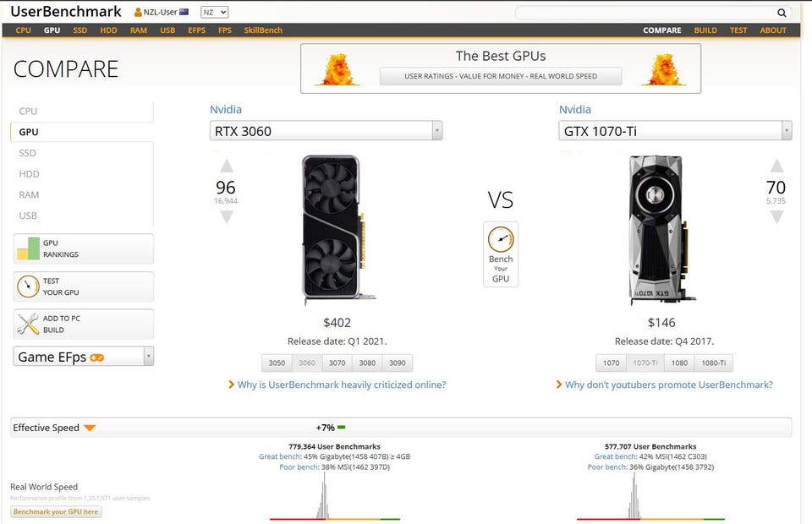Open the RAM tab in top navigation

[138, 30]
